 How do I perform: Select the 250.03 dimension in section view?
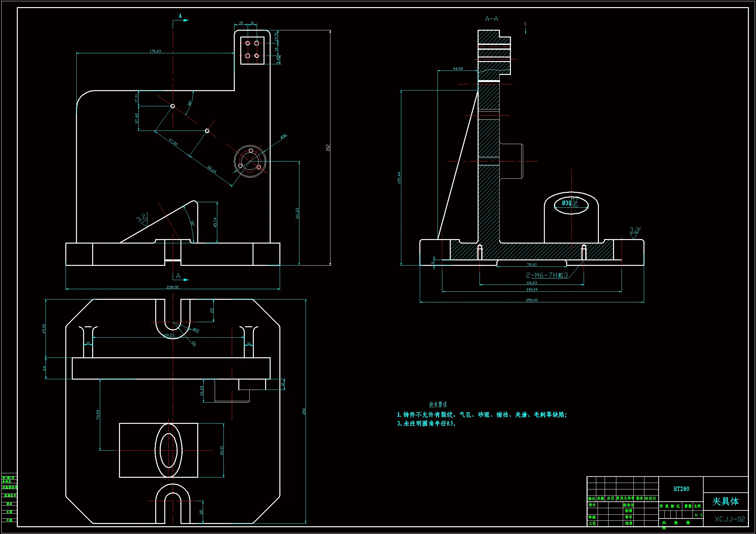coord(532,300)
